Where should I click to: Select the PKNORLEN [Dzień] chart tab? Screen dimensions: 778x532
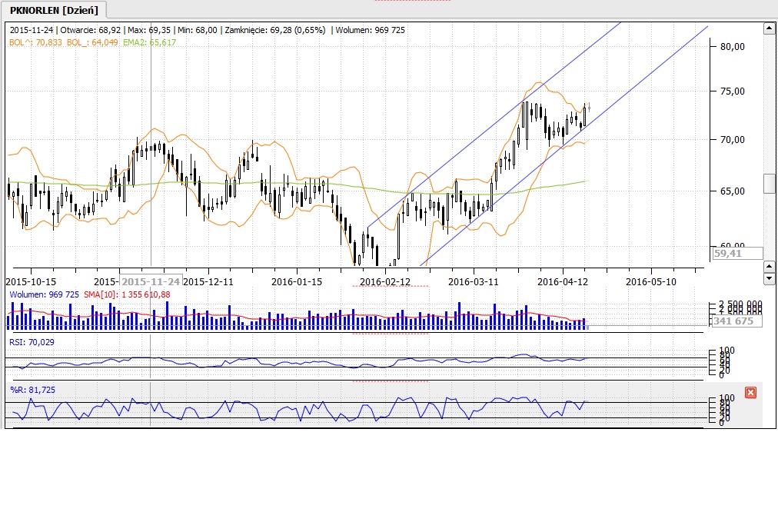click(x=54, y=10)
